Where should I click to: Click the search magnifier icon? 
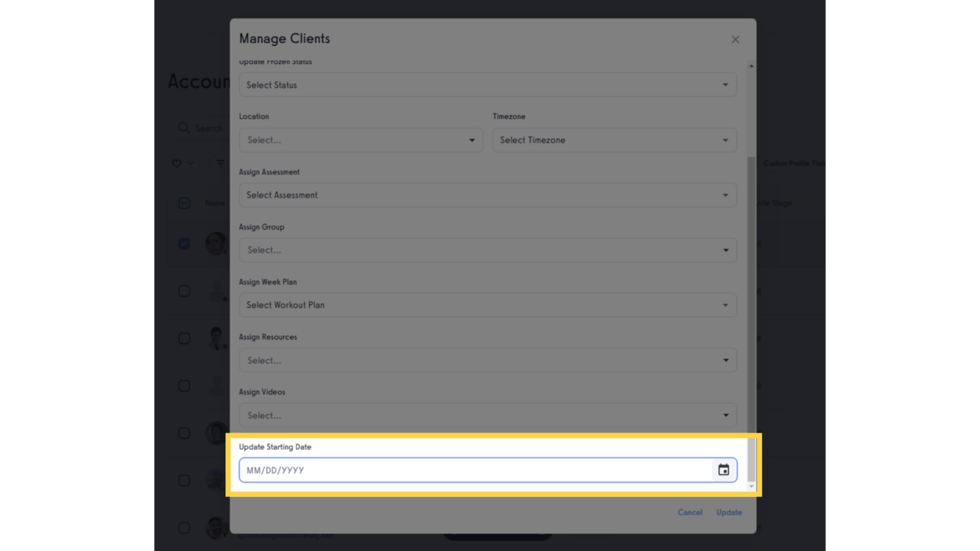tap(184, 128)
